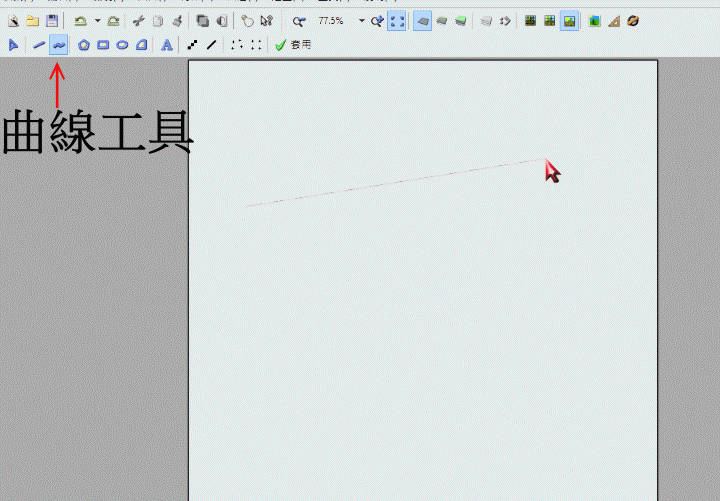Click inside the blank drawing canvas
Screen dimensions: 720x501
coord(423,281)
